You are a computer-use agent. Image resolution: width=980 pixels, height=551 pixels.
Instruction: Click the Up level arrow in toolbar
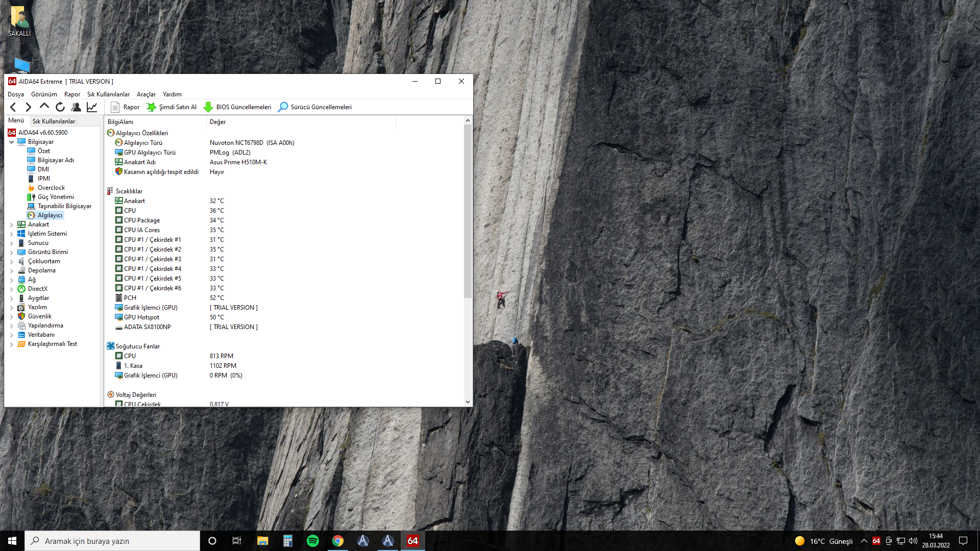(x=44, y=107)
